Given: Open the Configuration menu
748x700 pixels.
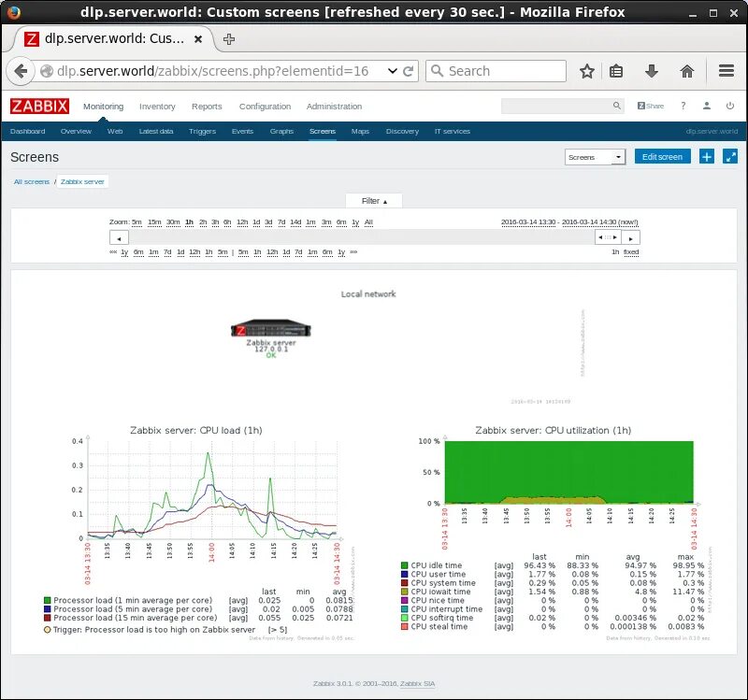Looking at the screenshot, I should pyautogui.click(x=265, y=107).
